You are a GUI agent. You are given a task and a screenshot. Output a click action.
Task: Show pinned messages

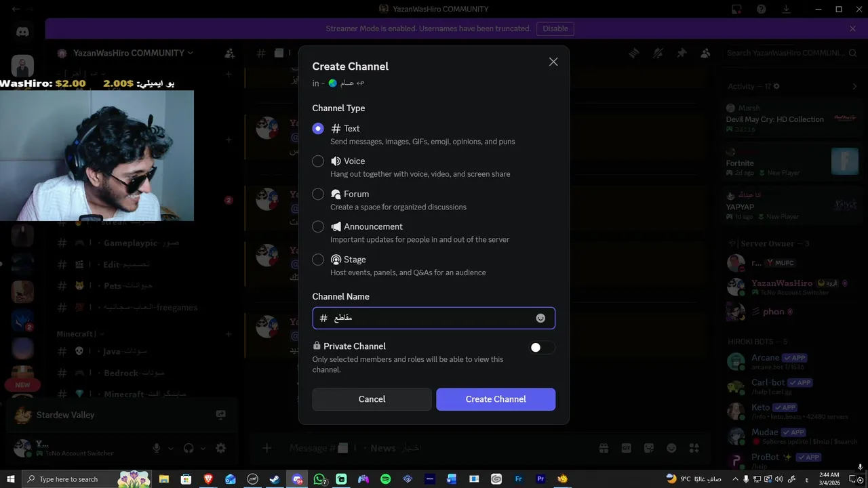pyautogui.click(x=682, y=53)
